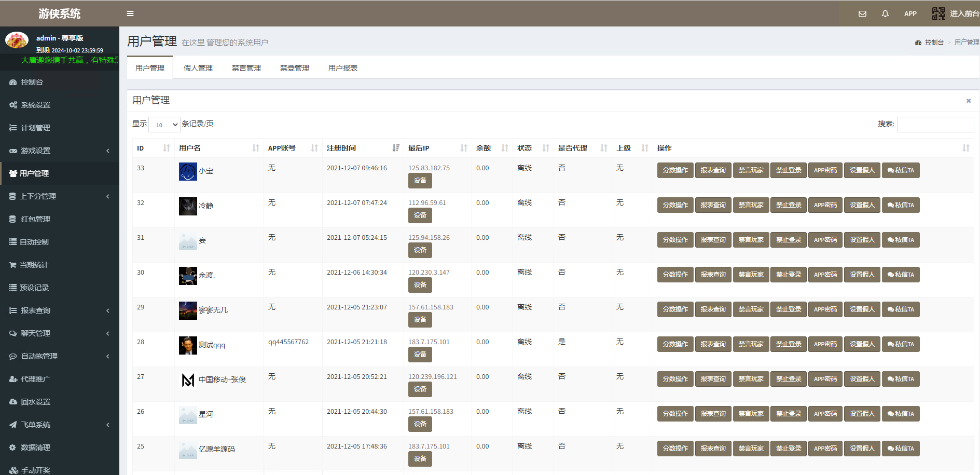This screenshot has width=980, height=475.
Task: Expand the 报表查询 sidebar submenu
Action: (59, 310)
